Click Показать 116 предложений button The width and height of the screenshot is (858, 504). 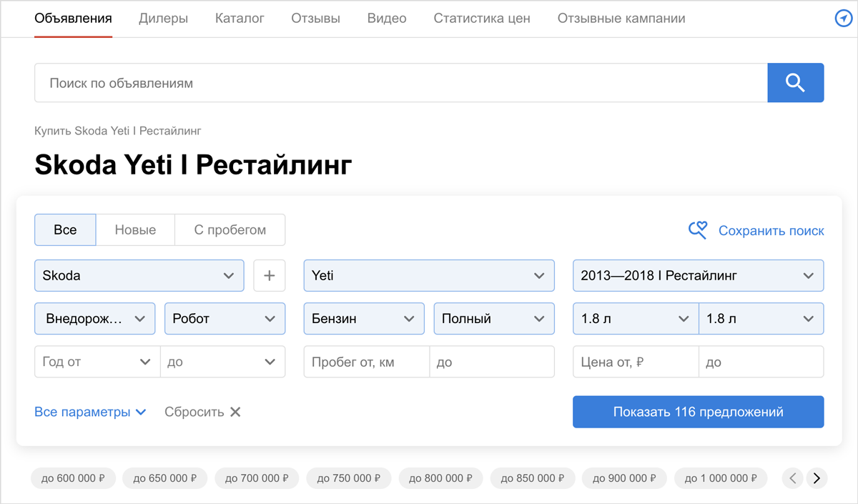[699, 412]
